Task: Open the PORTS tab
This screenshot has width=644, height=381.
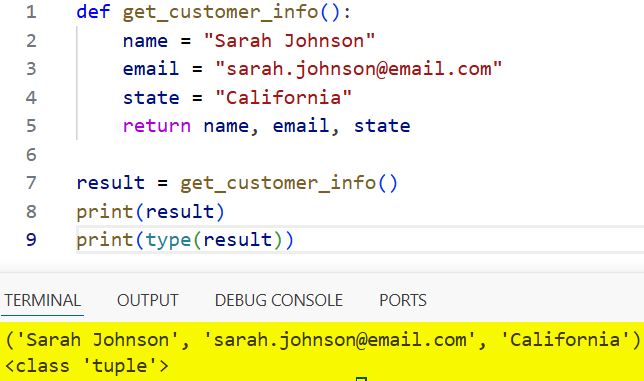Action: pos(403,300)
